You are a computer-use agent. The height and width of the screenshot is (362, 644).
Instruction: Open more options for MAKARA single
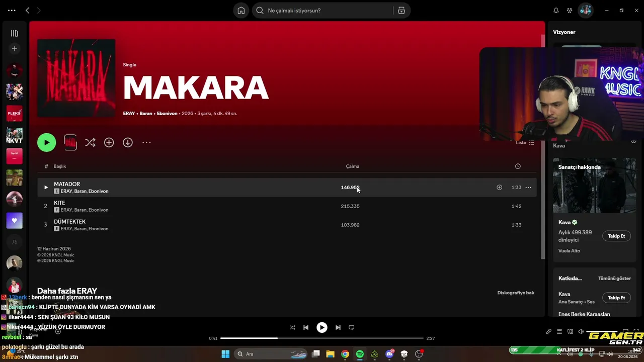[x=146, y=143]
